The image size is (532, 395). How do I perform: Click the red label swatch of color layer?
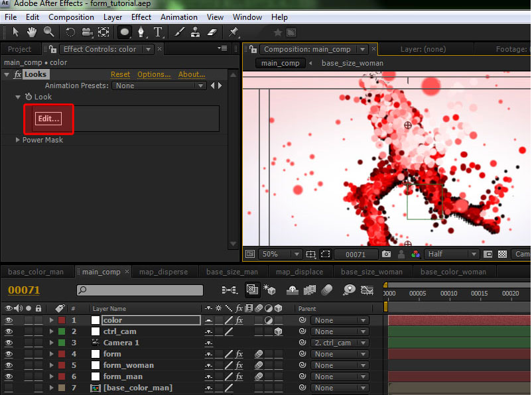pyautogui.click(x=62, y=320)
